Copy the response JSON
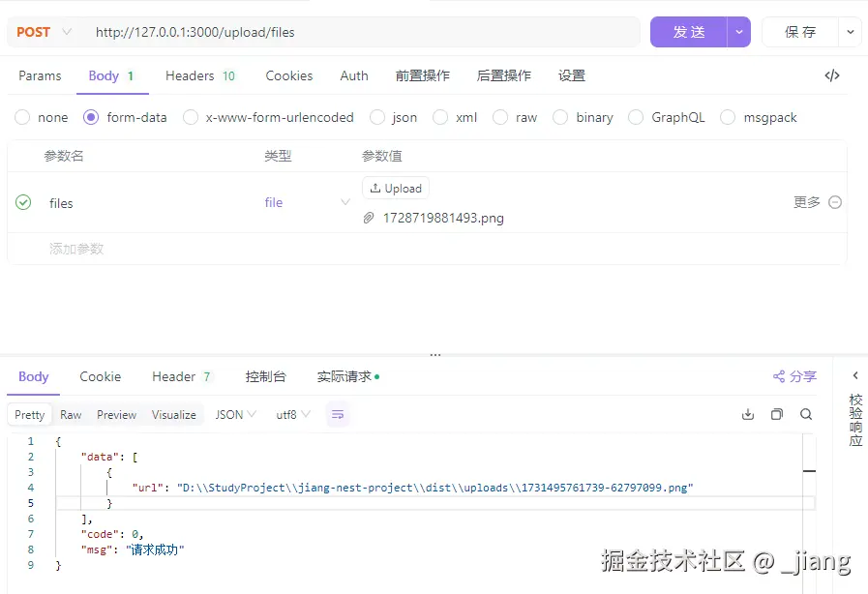The width and height of the screenshot is (868, 594). pyautogui.click(x=776, y=413)
